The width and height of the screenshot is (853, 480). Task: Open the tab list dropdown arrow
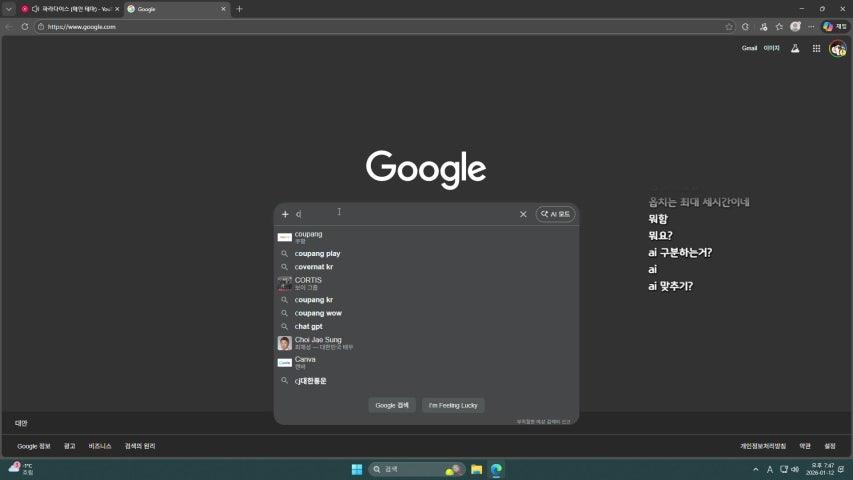pos(9,9)
